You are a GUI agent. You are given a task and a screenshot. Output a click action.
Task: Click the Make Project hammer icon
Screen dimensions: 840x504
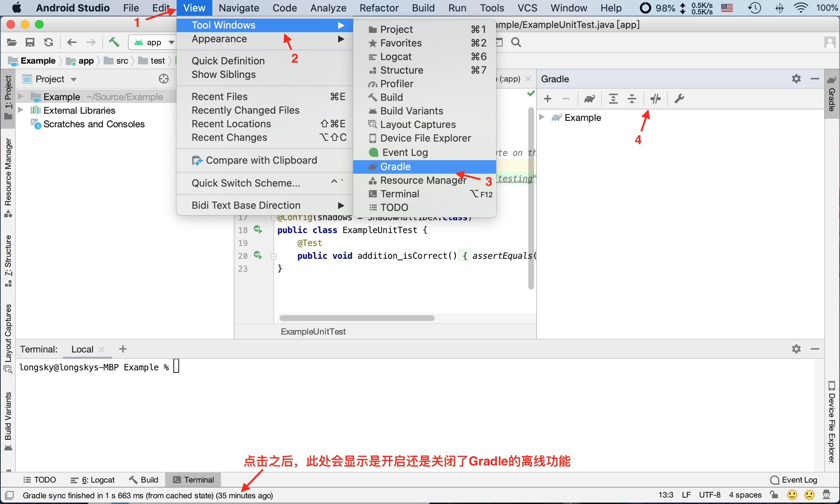[x=114, y=42]
